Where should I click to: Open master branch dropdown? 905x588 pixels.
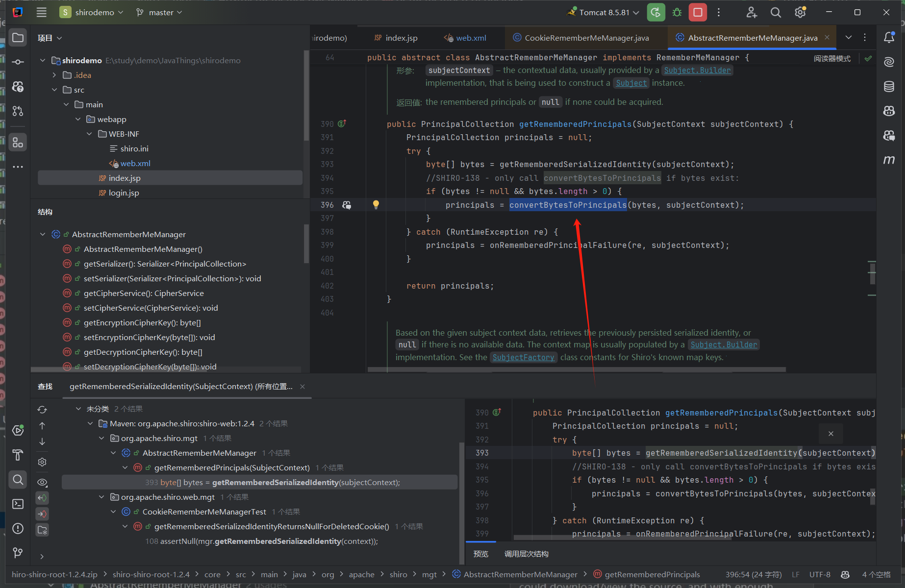click(159, 12)
